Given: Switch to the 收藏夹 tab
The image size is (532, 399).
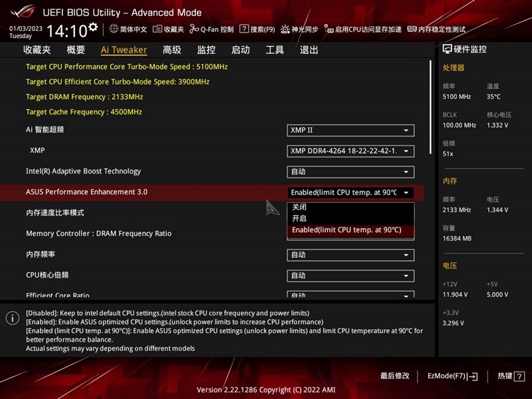Looking at the screenshot, I should tap(37, 50).
